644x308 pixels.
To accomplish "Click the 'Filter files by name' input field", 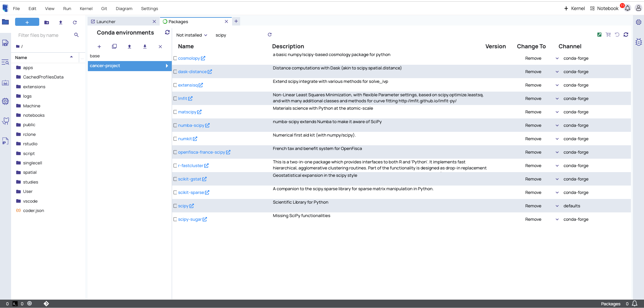I will point(44,35).
